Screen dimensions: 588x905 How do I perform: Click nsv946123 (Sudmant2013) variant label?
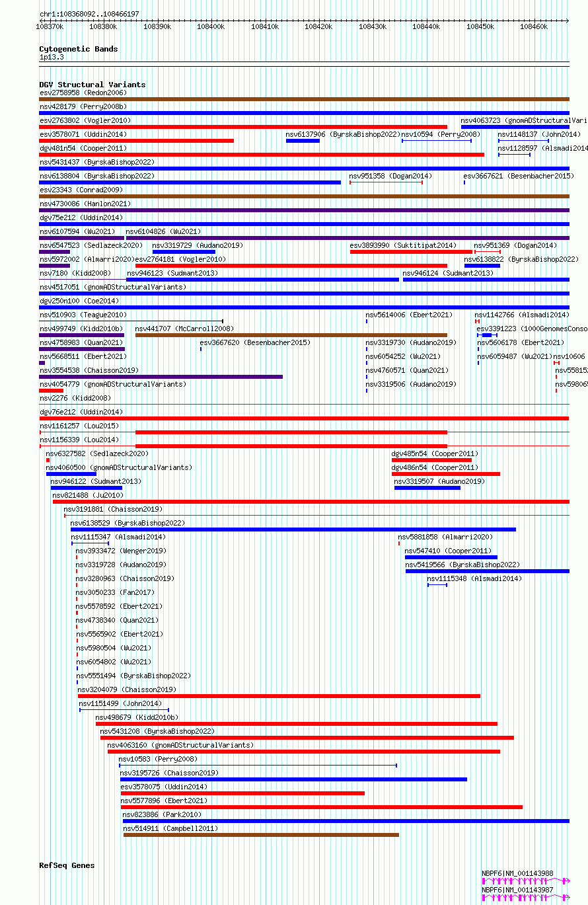coord(172,273)
